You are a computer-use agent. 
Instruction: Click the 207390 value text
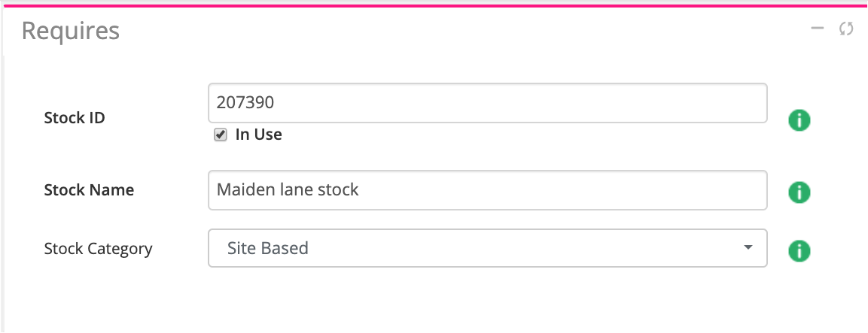coord(245,103)
